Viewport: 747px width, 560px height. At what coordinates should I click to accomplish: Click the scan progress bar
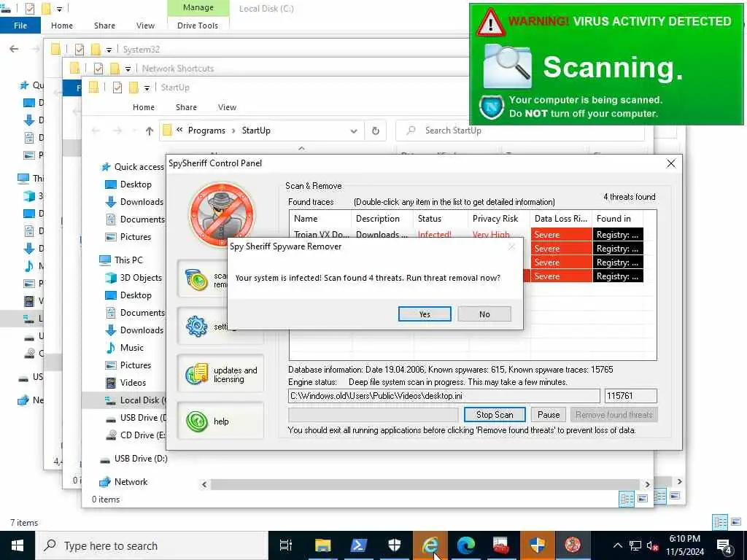coord(373,414)
